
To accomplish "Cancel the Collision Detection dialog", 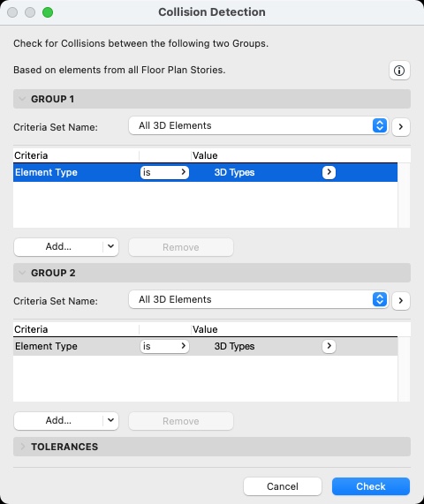I will point(283,486).
